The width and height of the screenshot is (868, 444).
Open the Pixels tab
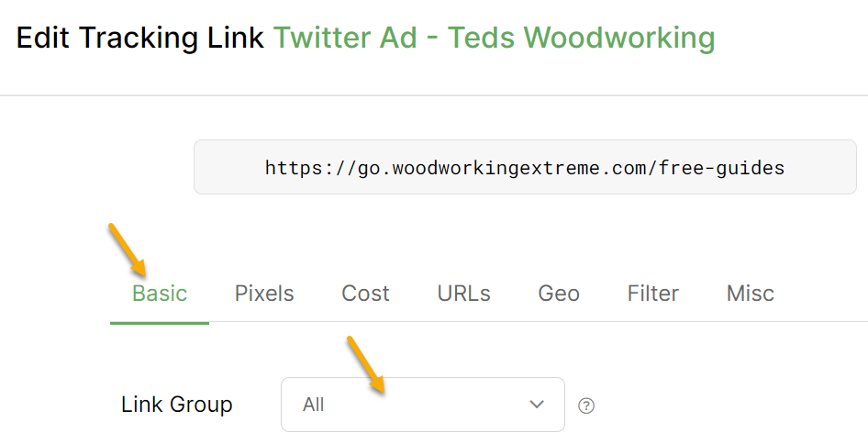pyautogui.click(x=264, y=294)
